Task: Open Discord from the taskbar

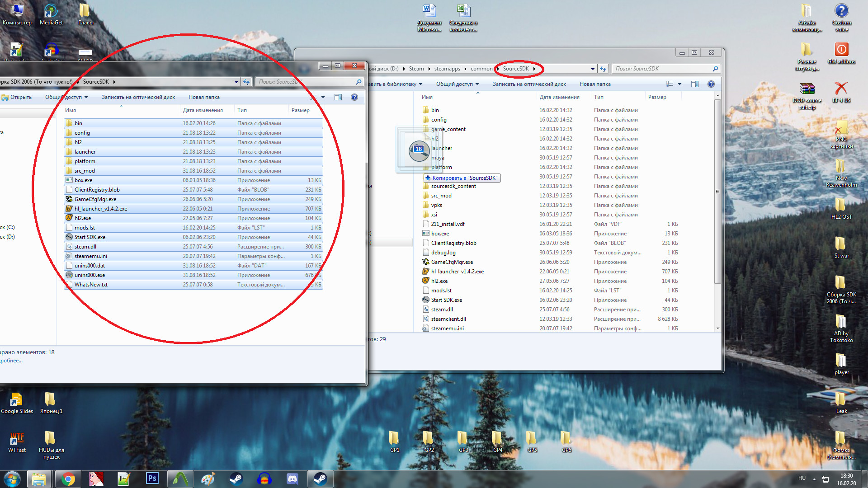Action: [292, 479]
